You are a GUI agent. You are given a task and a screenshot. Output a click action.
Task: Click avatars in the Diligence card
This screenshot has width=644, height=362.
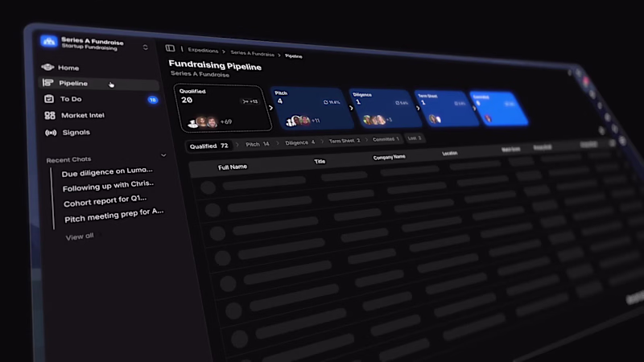pyautogui.click(x=374, y=120)
